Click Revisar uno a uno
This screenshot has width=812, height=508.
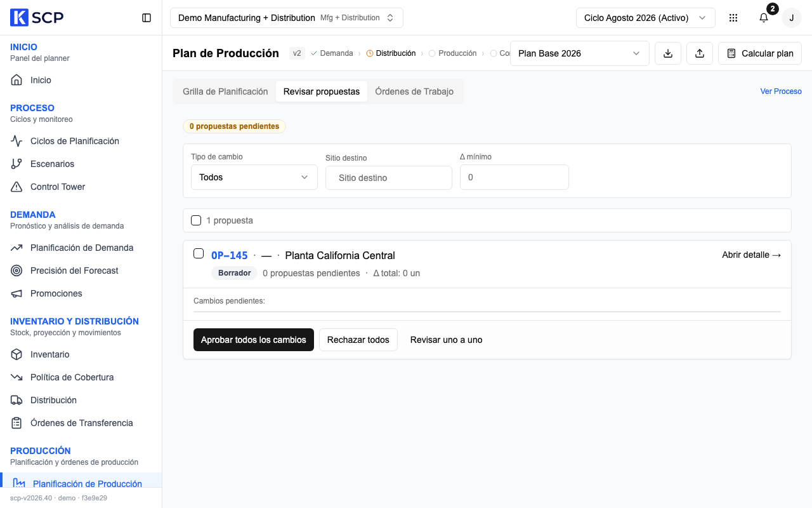click(x=447, y=340)
